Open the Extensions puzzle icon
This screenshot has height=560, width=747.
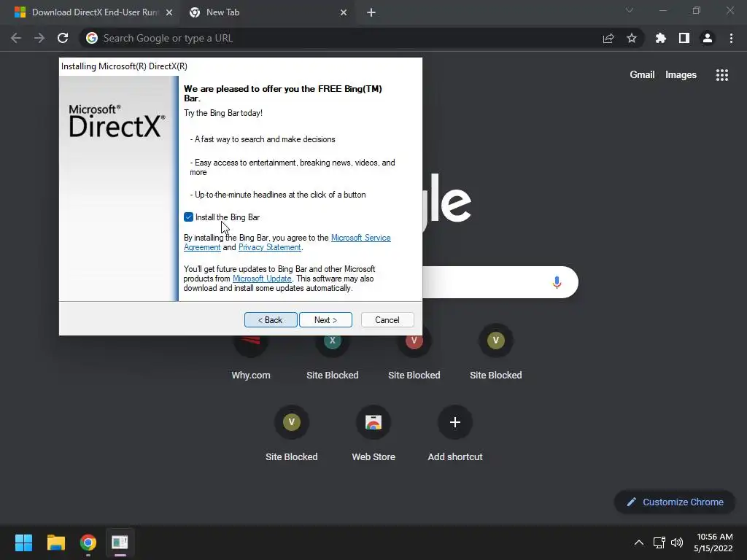click(661, 38)
